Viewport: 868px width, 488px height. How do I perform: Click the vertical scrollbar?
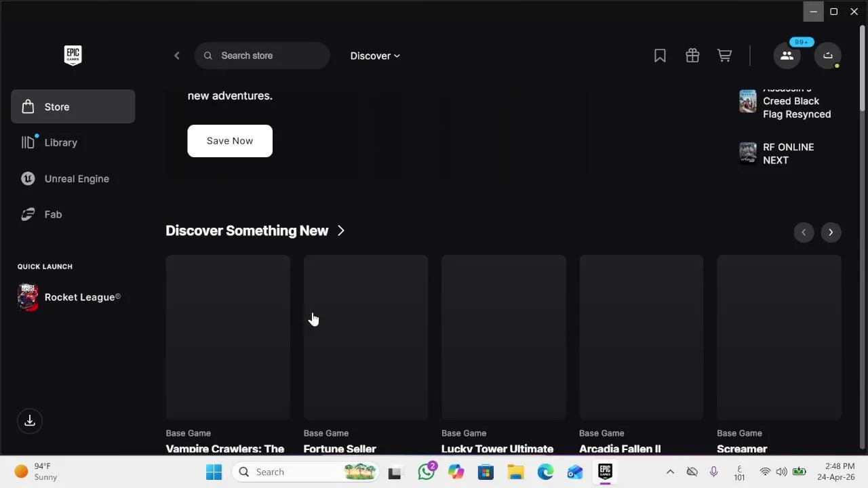coord(863,68)
